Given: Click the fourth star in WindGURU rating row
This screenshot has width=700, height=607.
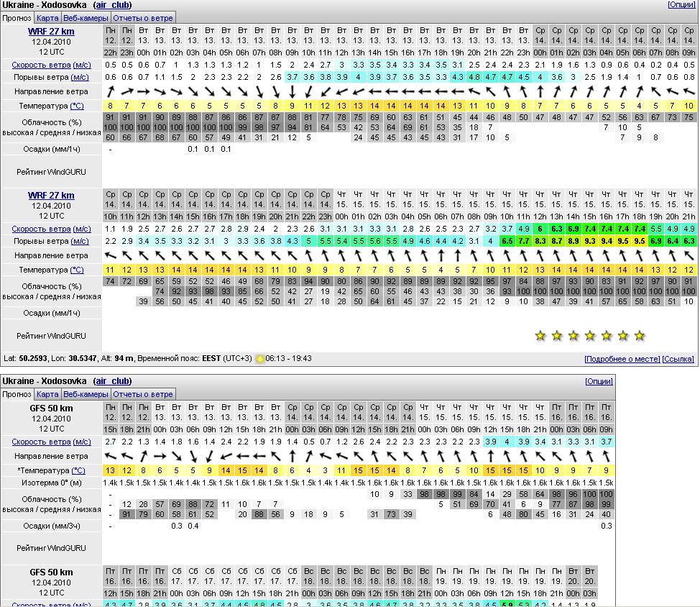Looking at the screenshot, I should pyautogui.click(x=589, y=336).
